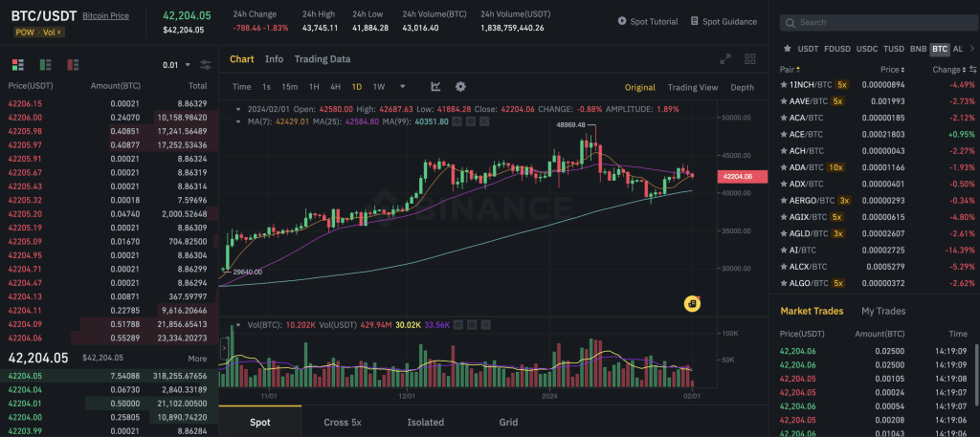Star the ALGO/BTC pair

(x=784, y=283)
